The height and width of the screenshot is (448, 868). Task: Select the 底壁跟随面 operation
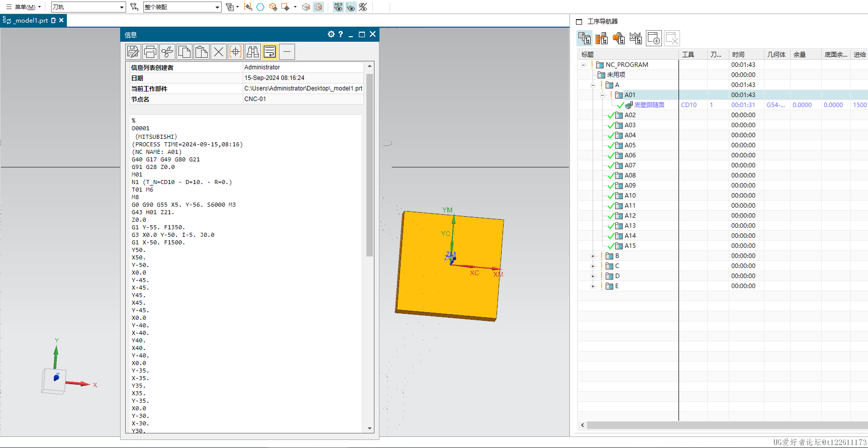(649, 105)
